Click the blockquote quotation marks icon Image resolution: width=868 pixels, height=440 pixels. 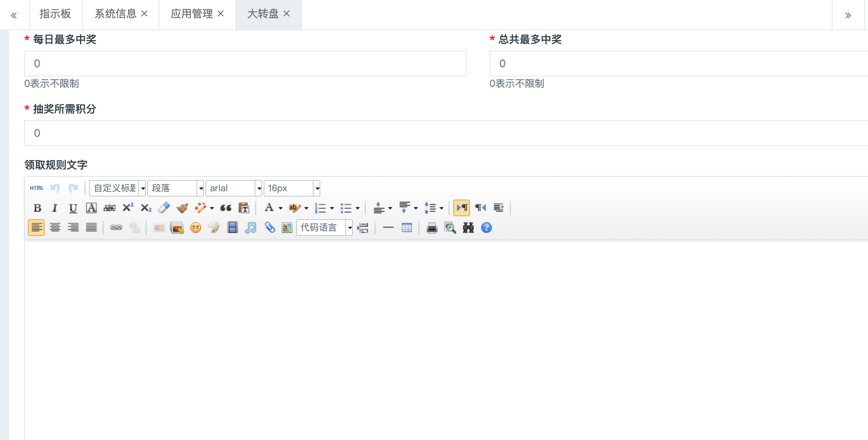point(225,208)
